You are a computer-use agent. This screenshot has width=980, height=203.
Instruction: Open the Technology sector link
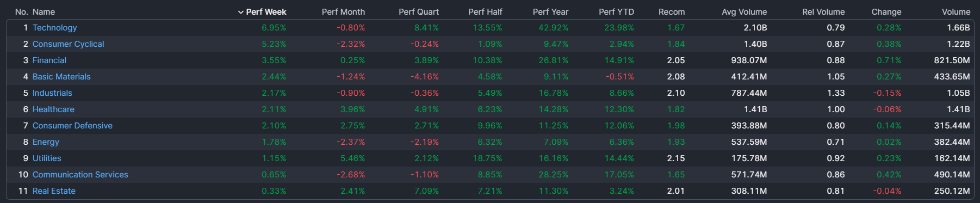click(54, 28)
